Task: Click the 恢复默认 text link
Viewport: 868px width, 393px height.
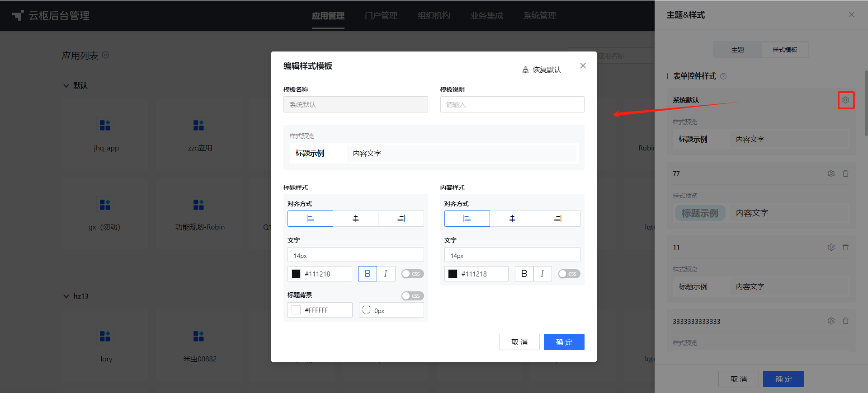Action: pyautogui.click(x=547, y=70)
